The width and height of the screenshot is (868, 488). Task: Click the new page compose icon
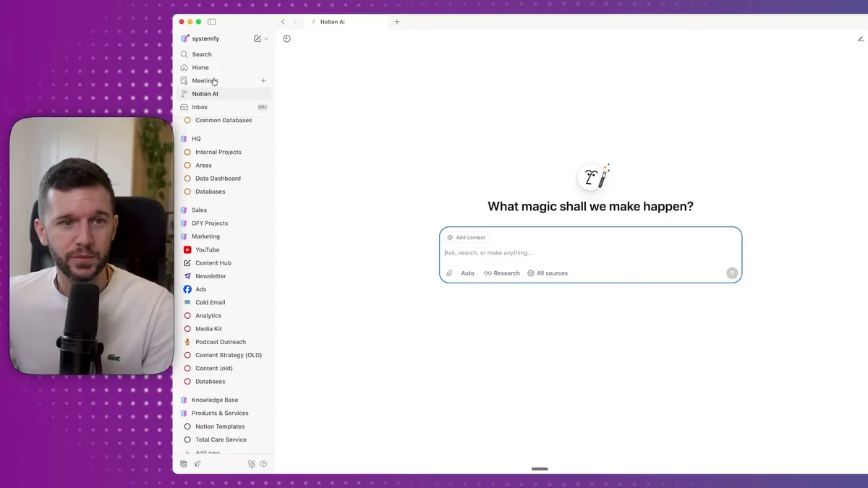[x=256, y=38]
